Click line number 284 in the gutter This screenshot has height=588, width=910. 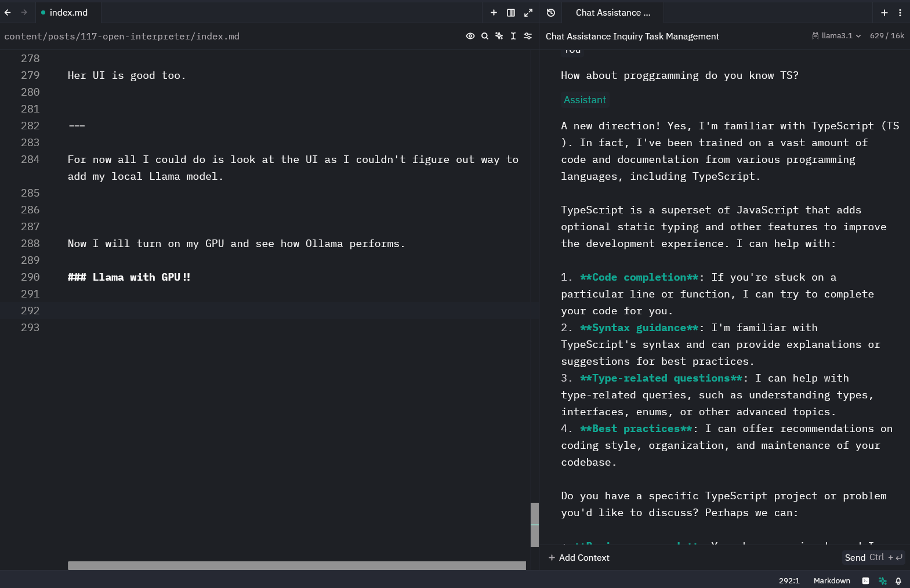pos(30,159)
